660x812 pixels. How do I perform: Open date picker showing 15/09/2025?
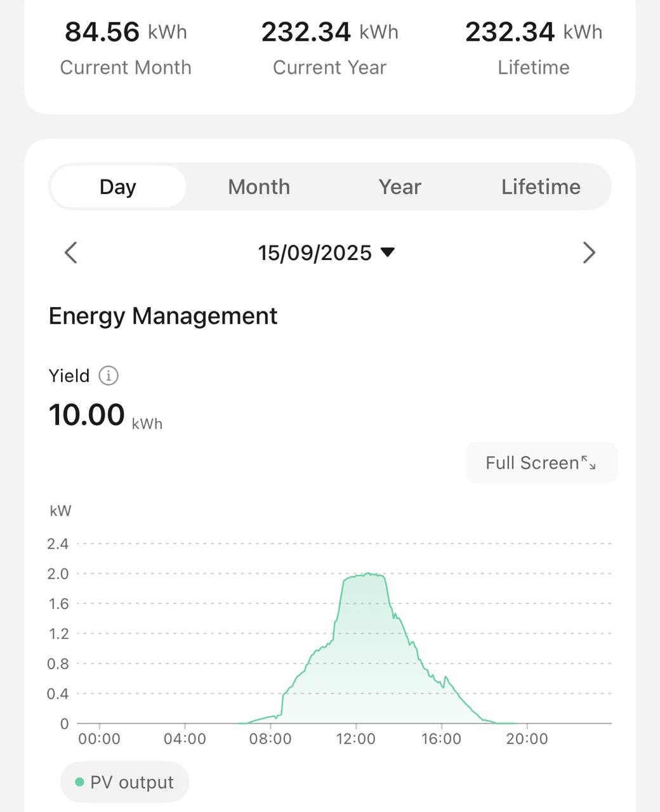pos(315,252)
